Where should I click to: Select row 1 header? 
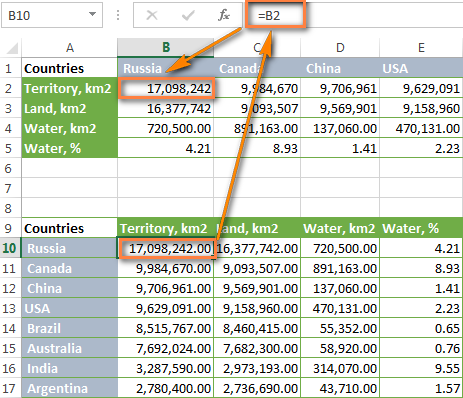(x=11, y=68)
